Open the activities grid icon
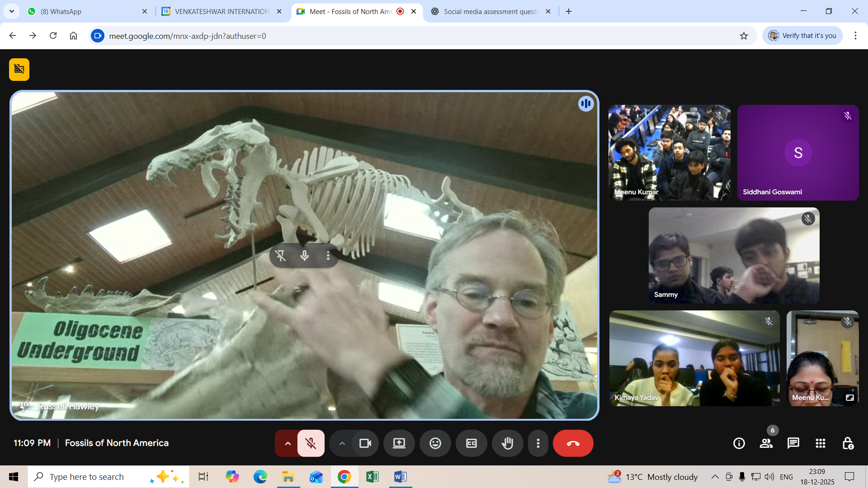The image size is (868, 488). [820, 443]
